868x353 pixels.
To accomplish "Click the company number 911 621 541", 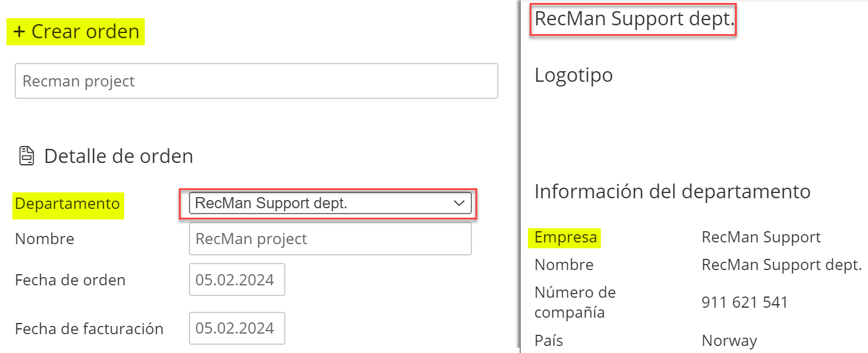I will 744,302.
